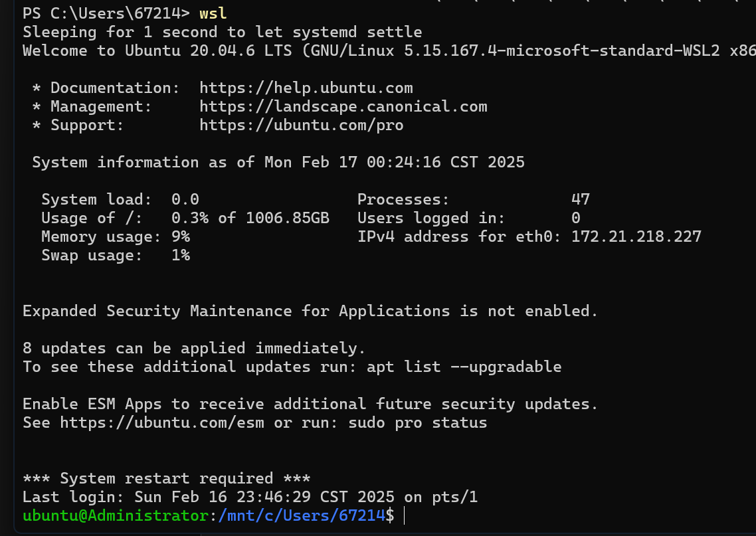
Task: Click the 'IPv4 address for eth0:' label
Action: click(x=460, y=237)
